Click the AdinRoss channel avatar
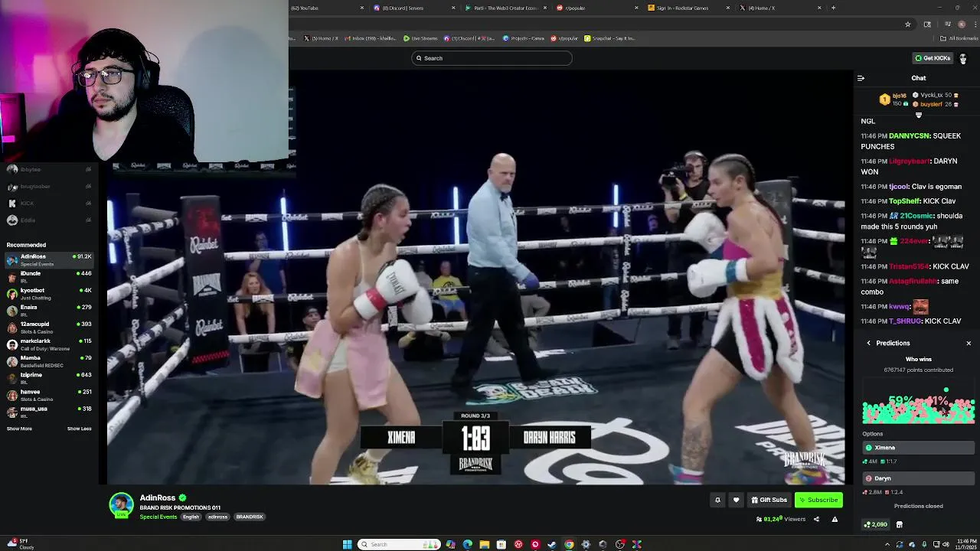 coord(121,505)
